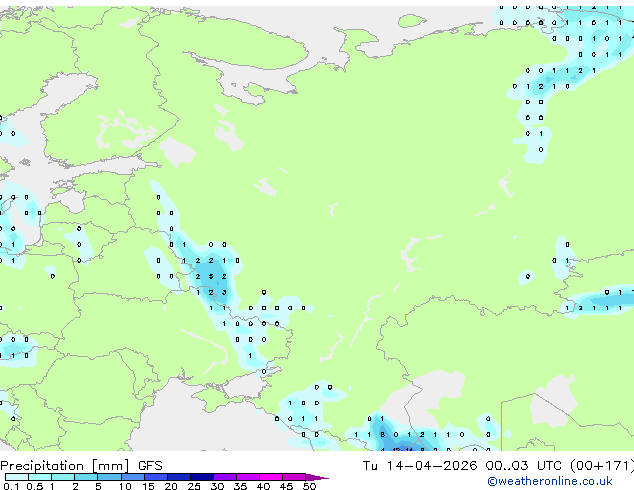
Task: Click the legend label '20'
Action: click(x=171, y=486)
